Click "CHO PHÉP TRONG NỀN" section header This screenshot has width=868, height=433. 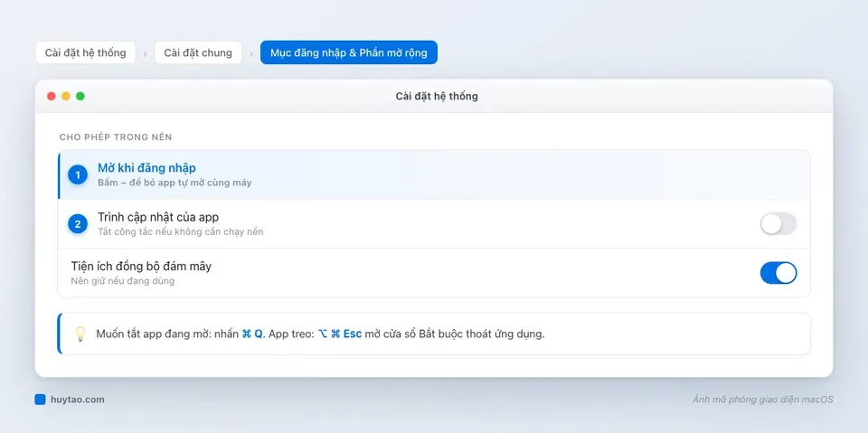click(x=116, y=136)
